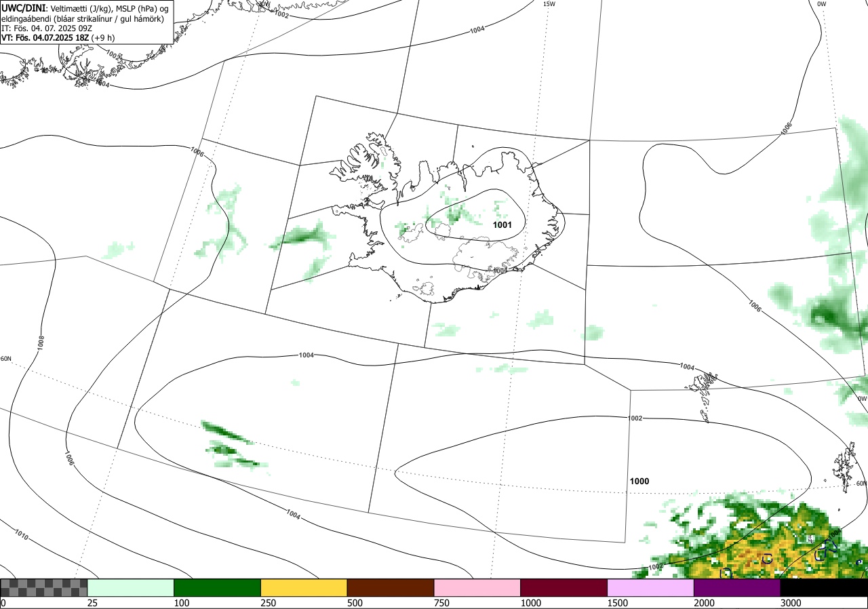
Task: Click the bold 1000 low-pressure label on map
Action: point(639,482)
